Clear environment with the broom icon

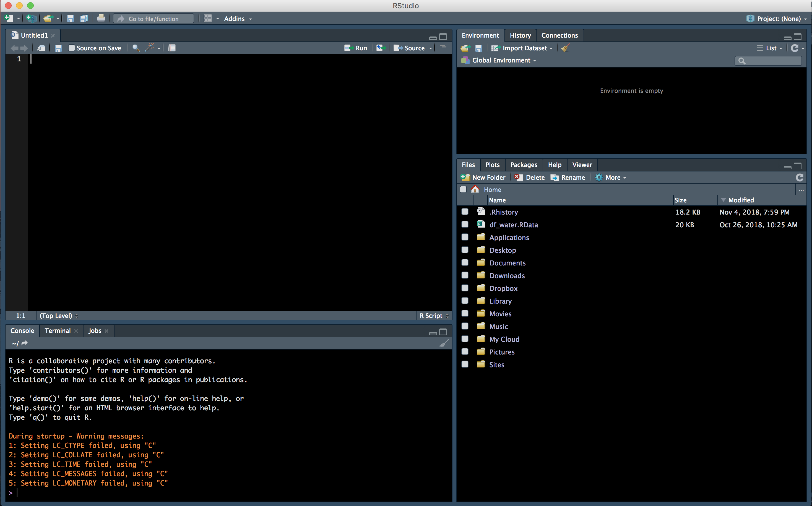point(565,48)
